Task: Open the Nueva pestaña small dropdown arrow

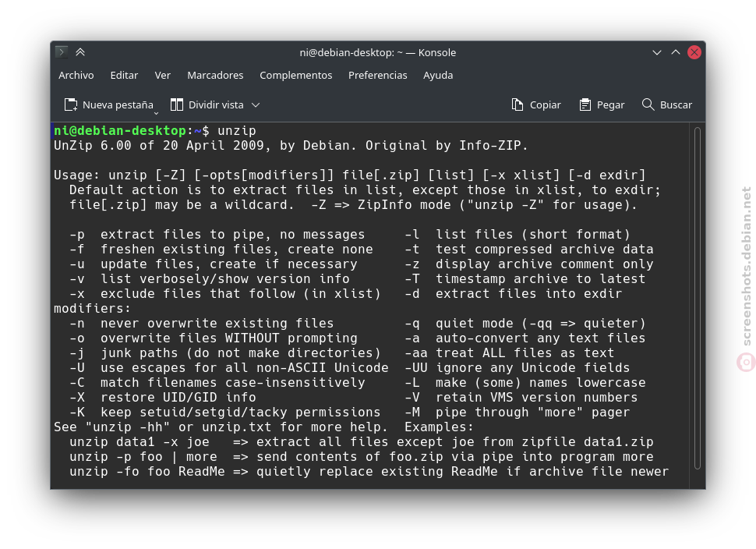Action: (156, 113)
